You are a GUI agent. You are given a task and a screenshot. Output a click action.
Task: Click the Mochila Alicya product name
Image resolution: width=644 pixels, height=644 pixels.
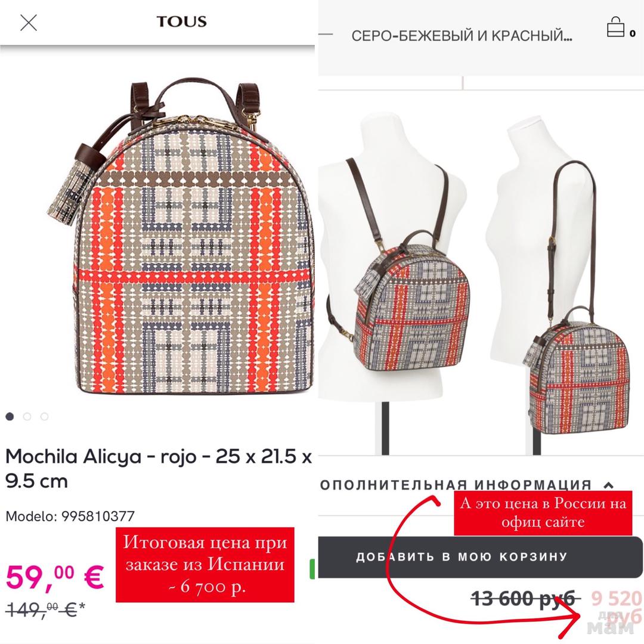click(x=159, y=468)
